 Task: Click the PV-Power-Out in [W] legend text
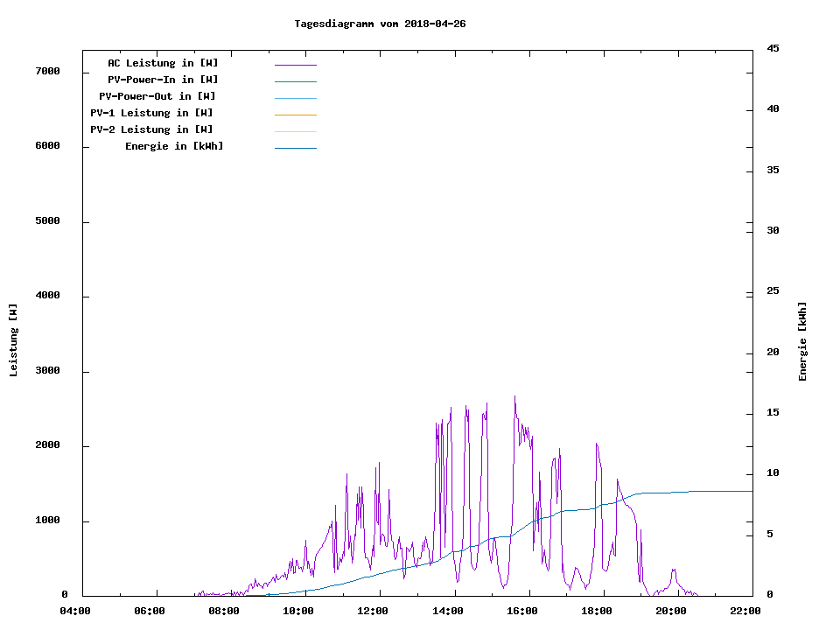point(157,96)
